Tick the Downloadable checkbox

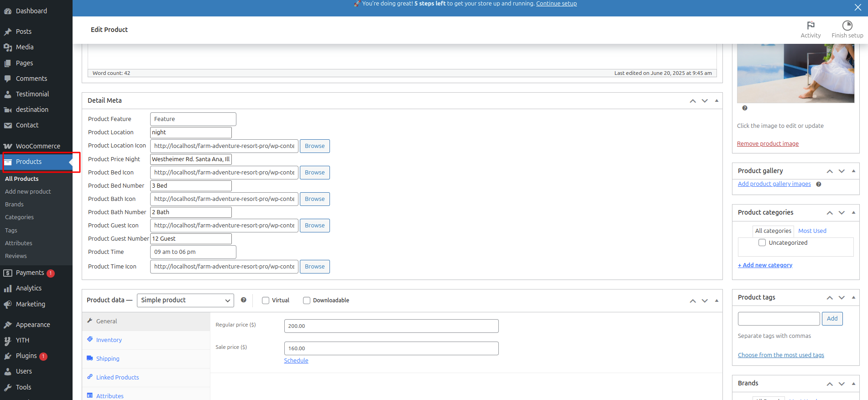307,300
